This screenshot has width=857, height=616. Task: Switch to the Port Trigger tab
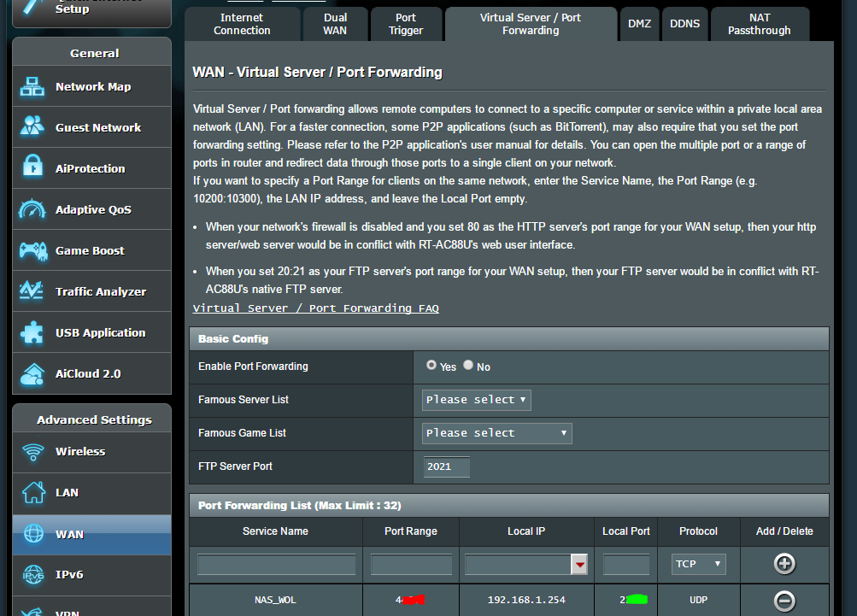pos(406,24)
